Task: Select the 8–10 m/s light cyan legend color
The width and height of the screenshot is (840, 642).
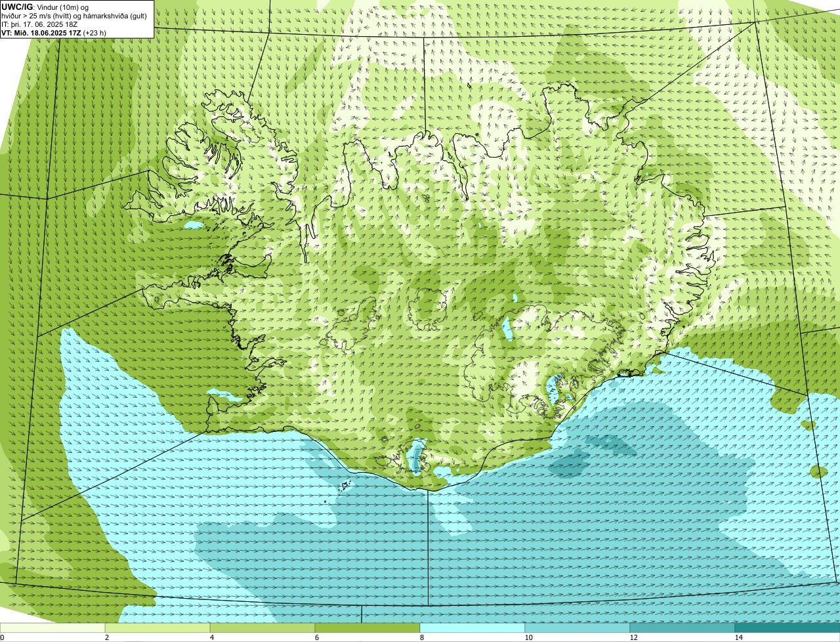Action: pyautogui.click(x=472, y=628)
